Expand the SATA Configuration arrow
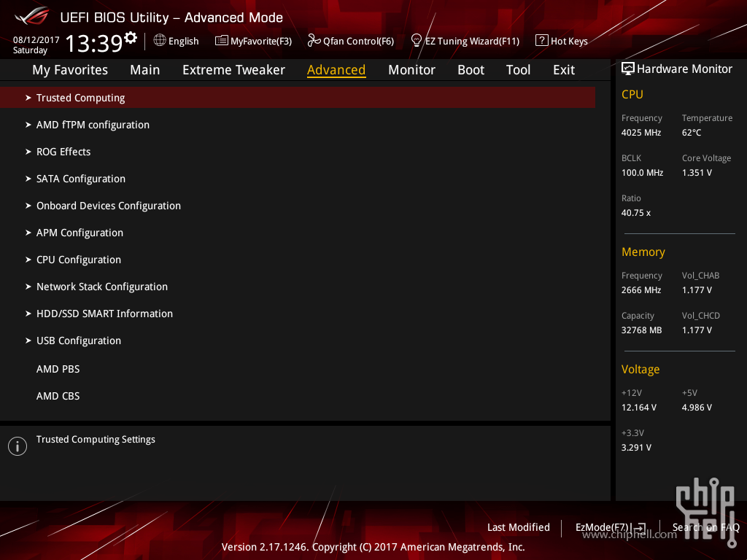747x560 pixels. [28, 179]
